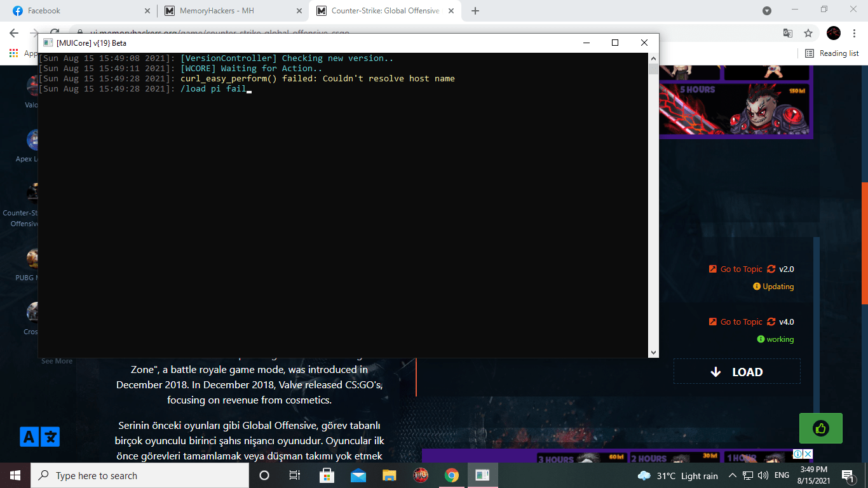Image resolution: width=868 pixels, height=488 pixels.
Task: Open Go to Topic for v2.0
Action: pos(735,269)
